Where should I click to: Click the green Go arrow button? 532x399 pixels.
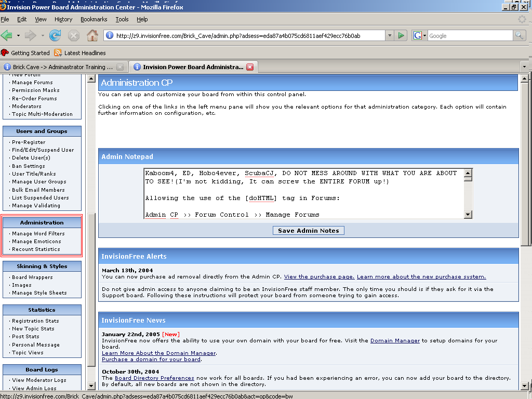point(401,35)
